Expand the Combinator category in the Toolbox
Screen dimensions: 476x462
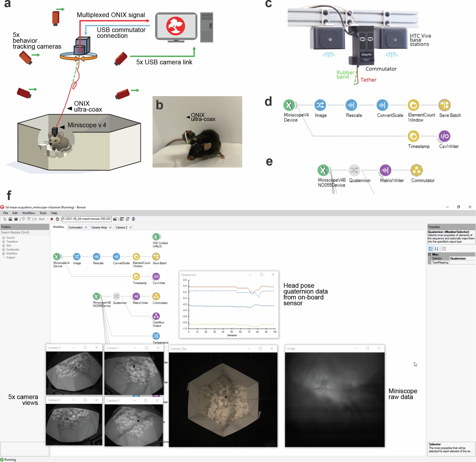[x=3, y=249]
